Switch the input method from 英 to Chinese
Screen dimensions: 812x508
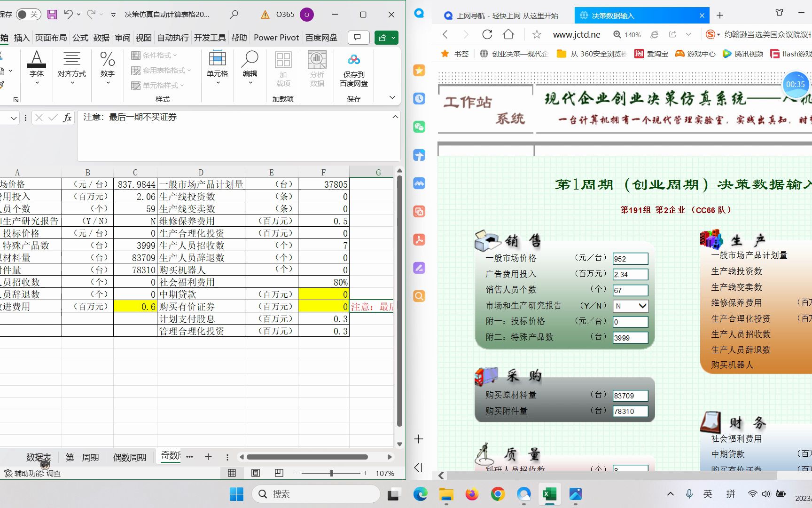pyautogui.click(x=708, y=494)
